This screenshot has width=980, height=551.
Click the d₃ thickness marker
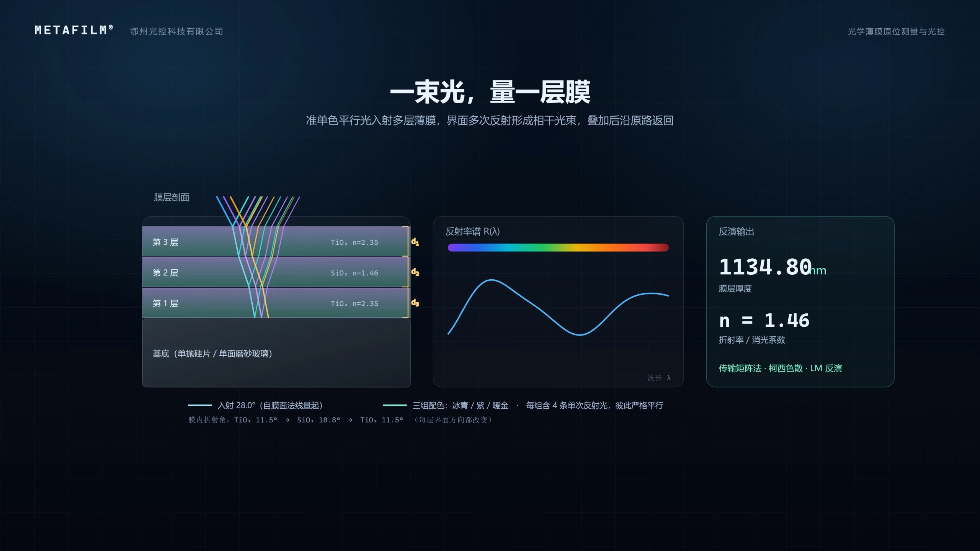[x=415, y=303]
